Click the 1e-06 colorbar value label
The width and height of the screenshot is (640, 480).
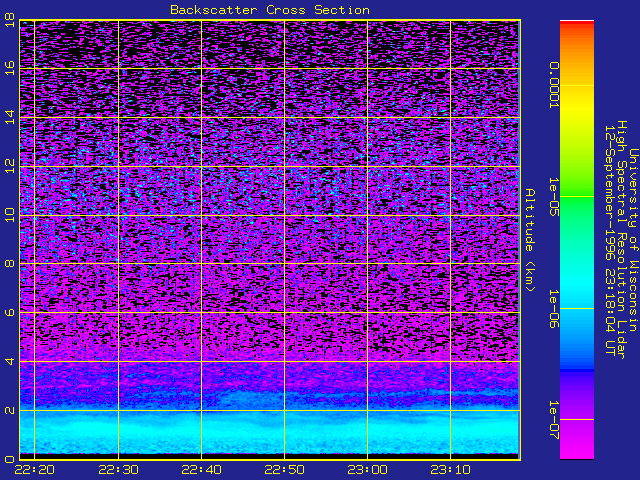tap(553, 309)
